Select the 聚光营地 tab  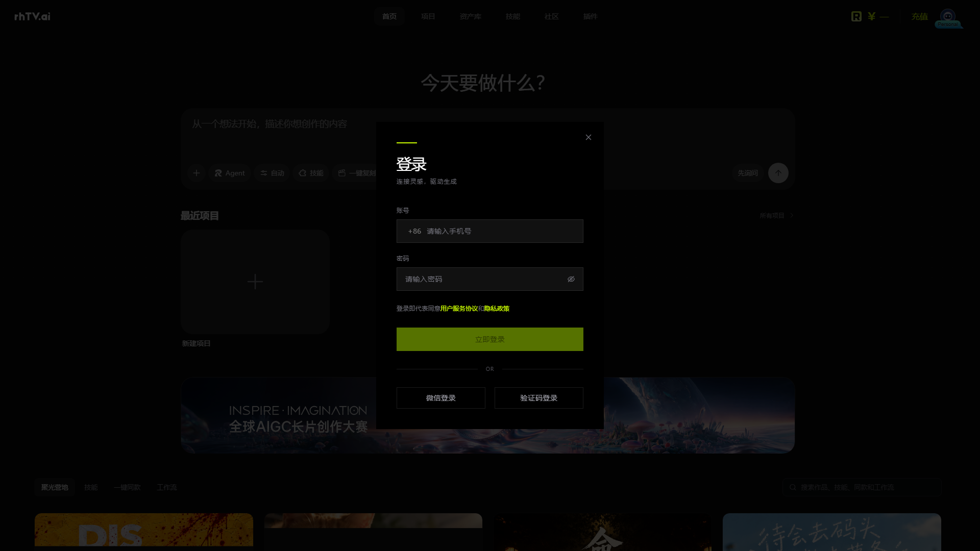tap(55, 487)
